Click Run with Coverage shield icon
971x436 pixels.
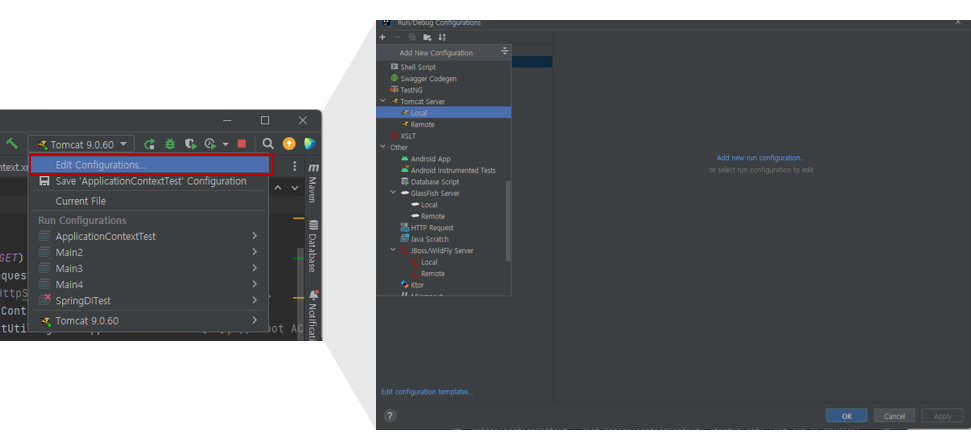click(191, 144)
